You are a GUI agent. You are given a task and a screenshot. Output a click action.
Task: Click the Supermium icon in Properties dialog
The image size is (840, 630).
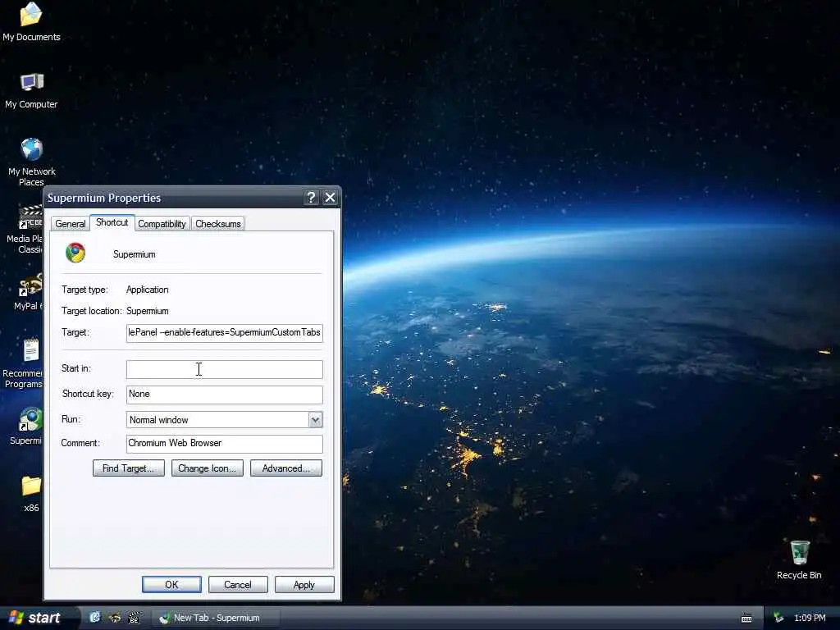75,253
